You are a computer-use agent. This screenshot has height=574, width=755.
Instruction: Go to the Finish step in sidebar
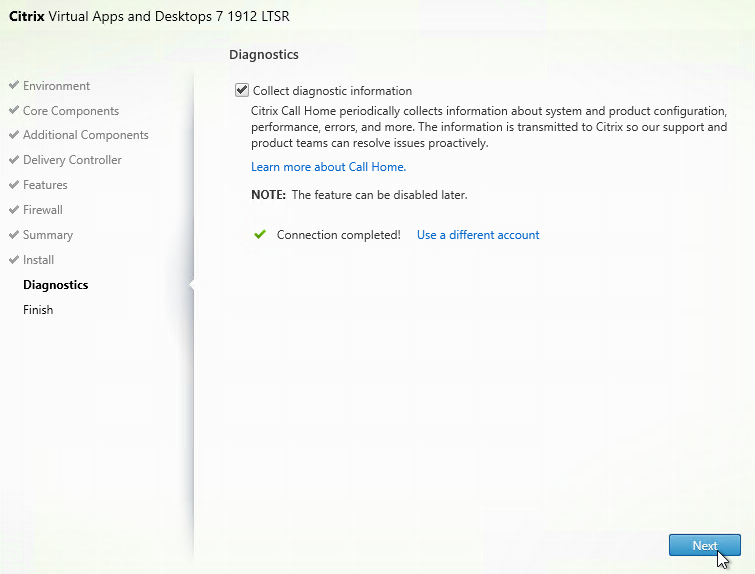click(38, 310)
